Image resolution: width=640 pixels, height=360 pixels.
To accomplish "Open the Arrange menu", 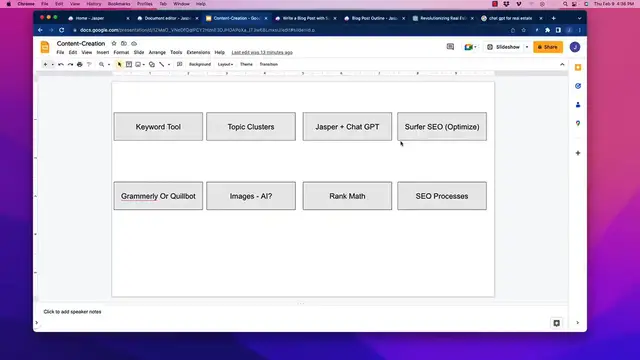I will pyautogui.click(x=157, y=52).
